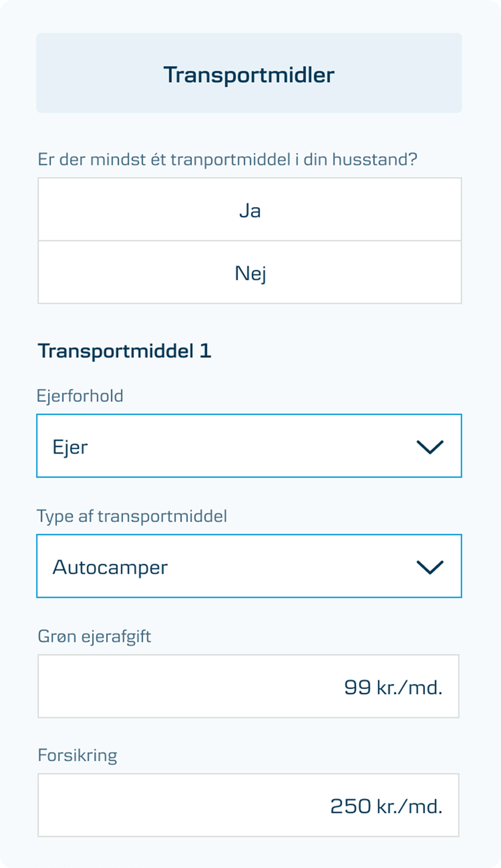Viewport: 501px width, 868px height.
Task: Click the 99 kr./md. value
Action: pos(393,687)
